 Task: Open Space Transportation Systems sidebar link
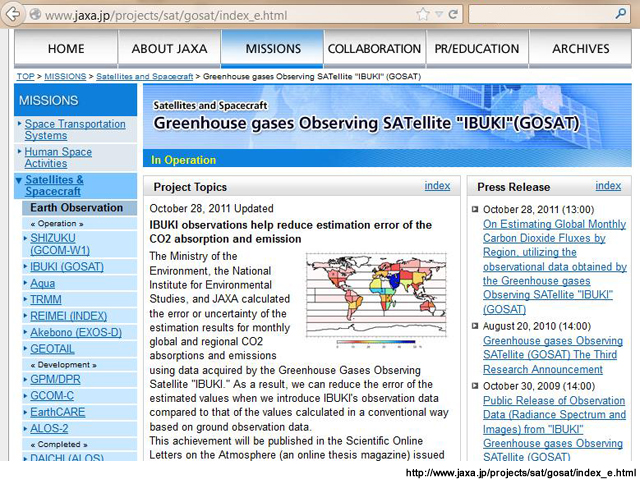75,129
